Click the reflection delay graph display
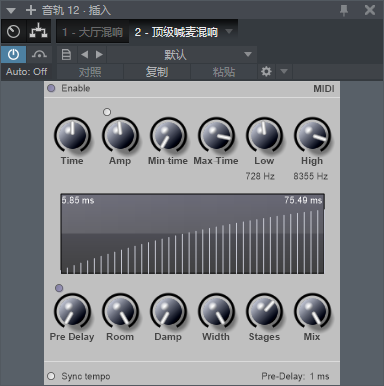The height and width of the screenshot is (386, 384). coord(192,234)
